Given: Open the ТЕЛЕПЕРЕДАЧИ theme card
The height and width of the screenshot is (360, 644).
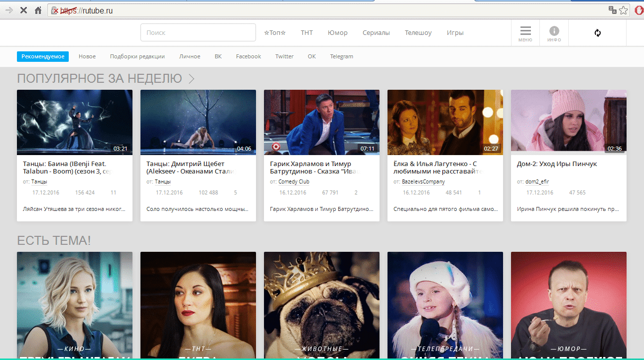Looking at the screenshot, I should 445,305.
